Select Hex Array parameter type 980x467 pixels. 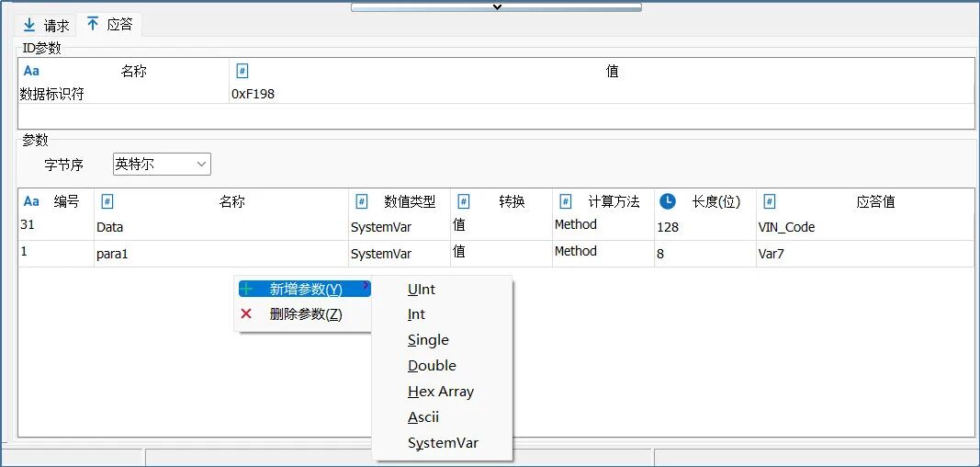[441, 392]
